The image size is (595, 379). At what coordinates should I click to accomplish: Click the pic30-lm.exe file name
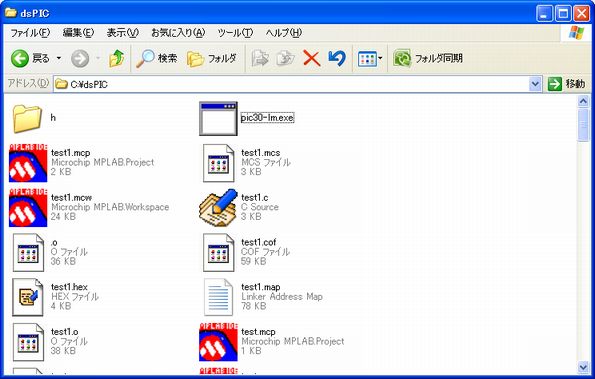click(x=267, y=118)
